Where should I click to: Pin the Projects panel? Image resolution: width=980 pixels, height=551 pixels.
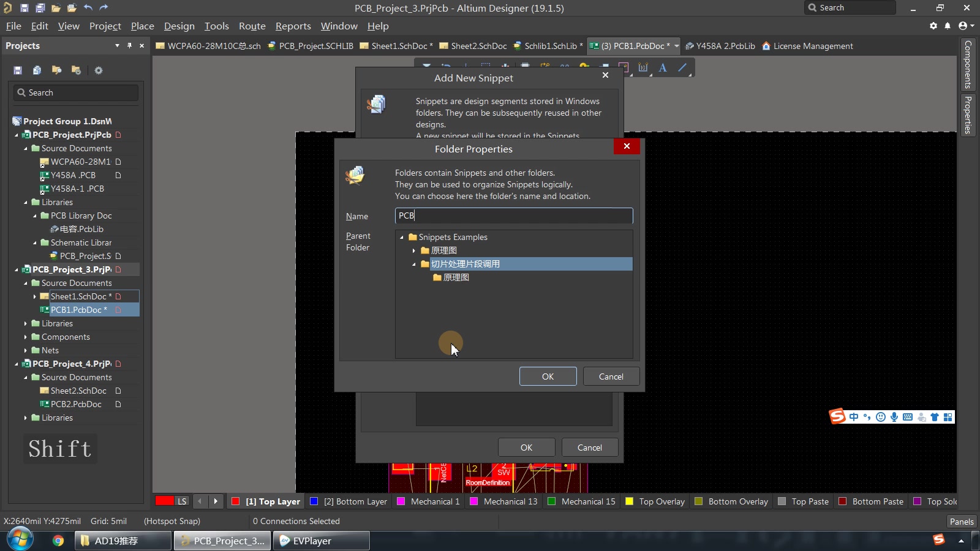tap(129, 46)
